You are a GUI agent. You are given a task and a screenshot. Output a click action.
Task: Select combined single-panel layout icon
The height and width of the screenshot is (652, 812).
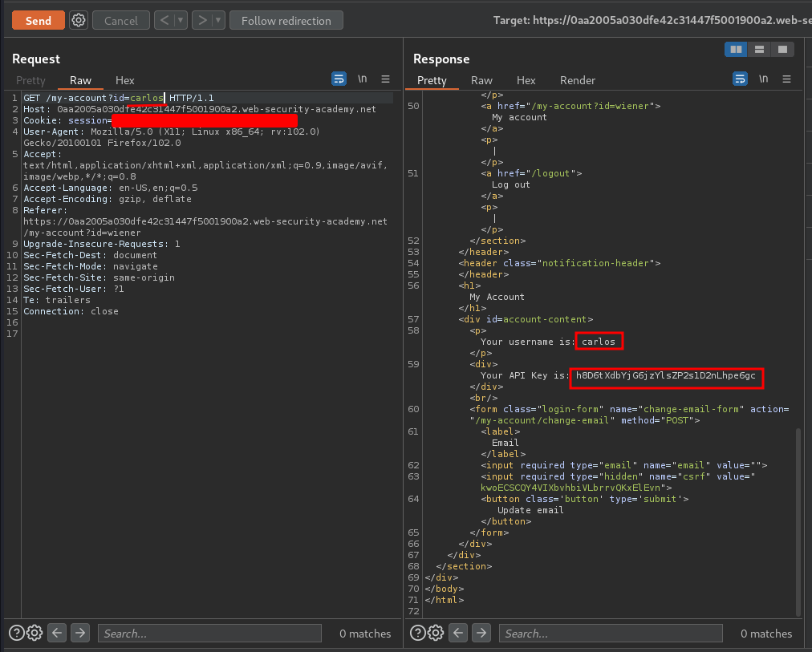(x=782, y=49)
